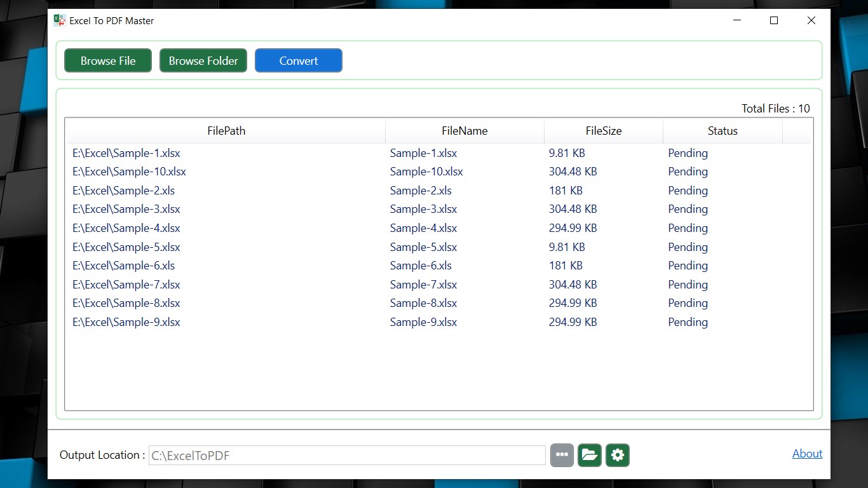This screenshot has width=868, height=488.
Task: Select the row E:\Excel\Sample-2.xls
Action: 439,191
